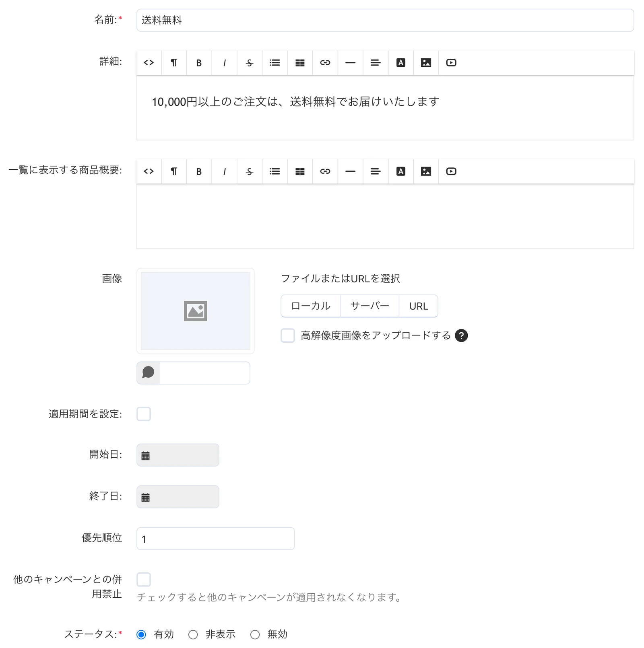
Task: Apply italic in the 商品概要 editor
Action: tap(224, 171)
